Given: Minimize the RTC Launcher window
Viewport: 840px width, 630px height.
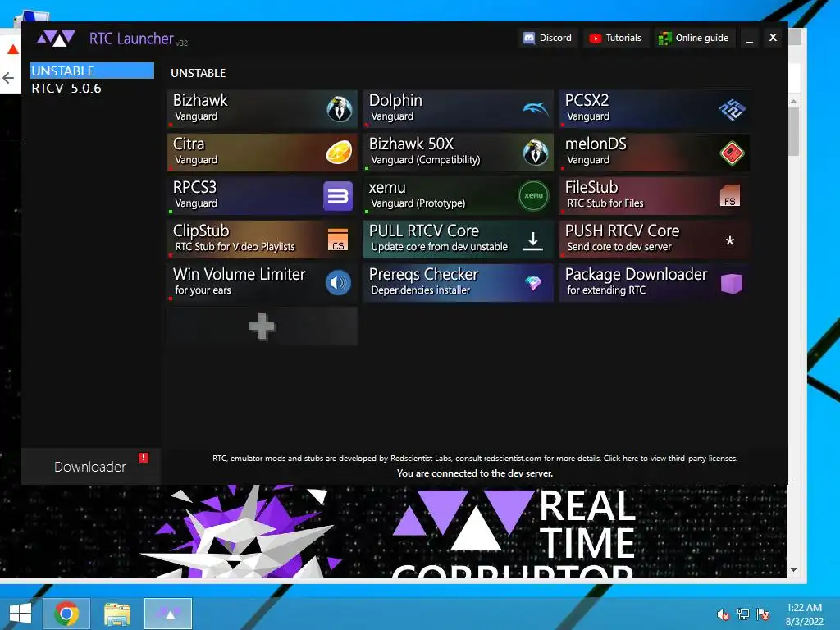Looking at the screenshot, I should 750,38.
